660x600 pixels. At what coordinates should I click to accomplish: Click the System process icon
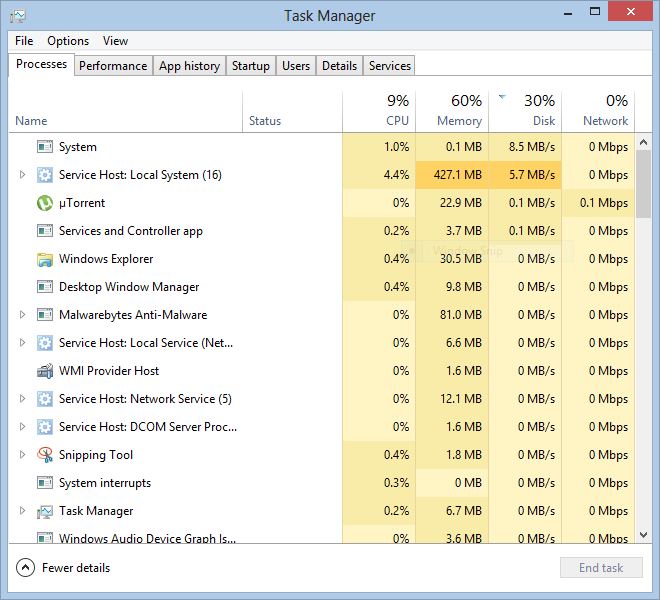(x=44, y=147)
